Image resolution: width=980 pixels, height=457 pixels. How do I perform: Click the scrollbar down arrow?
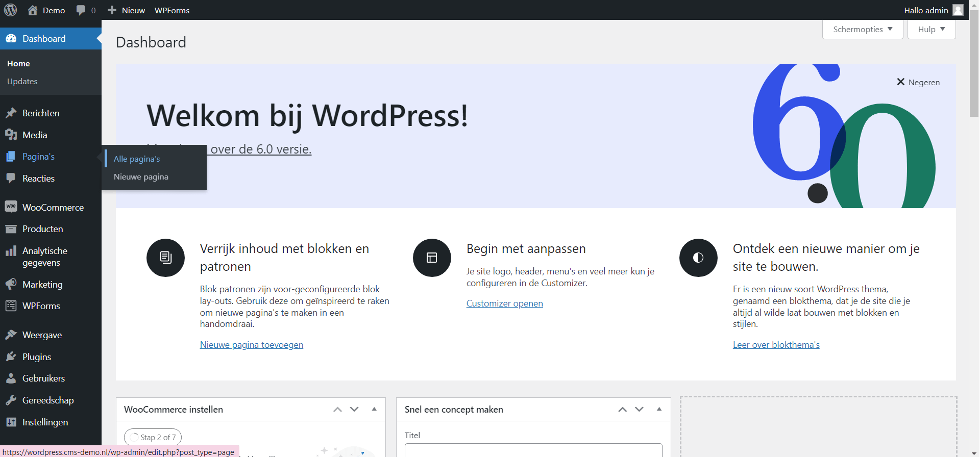point(974,453)
